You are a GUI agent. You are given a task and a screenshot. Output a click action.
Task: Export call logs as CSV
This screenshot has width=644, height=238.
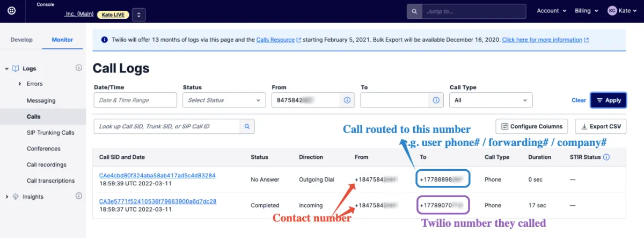pyautogui.click(x=601, y=126)
